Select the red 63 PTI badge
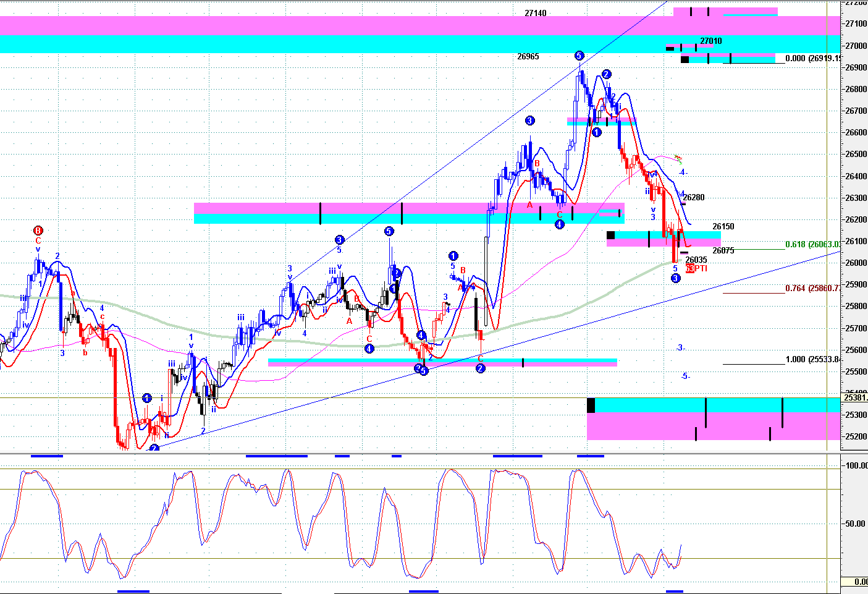Screen dimensions: 868x594 (x=689, y=269)
